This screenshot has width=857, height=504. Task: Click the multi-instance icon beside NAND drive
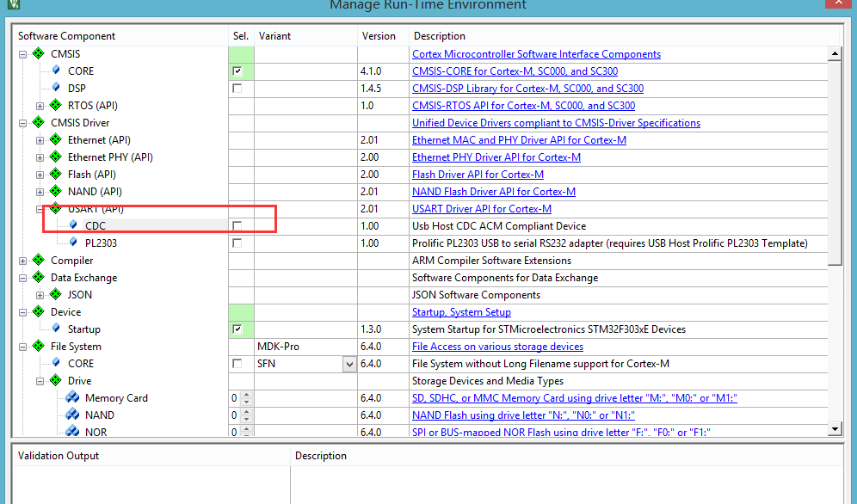(x=72, y=415)
